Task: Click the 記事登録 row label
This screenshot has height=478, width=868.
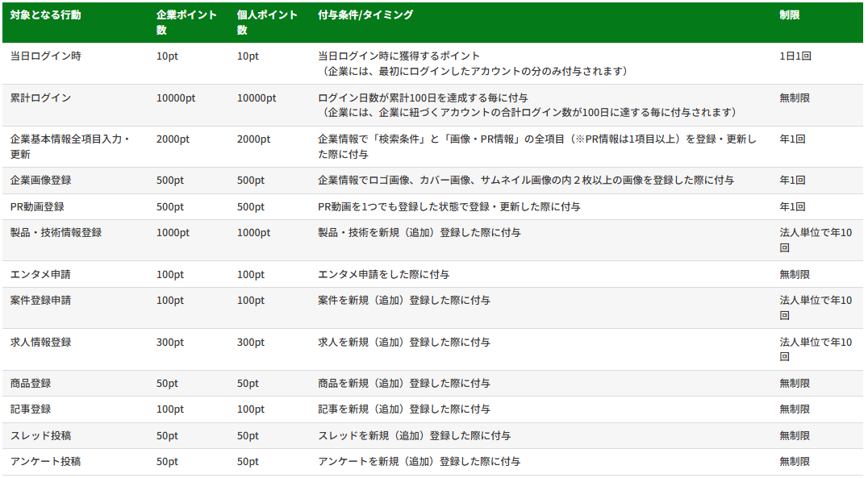Action: pos(31,409)
